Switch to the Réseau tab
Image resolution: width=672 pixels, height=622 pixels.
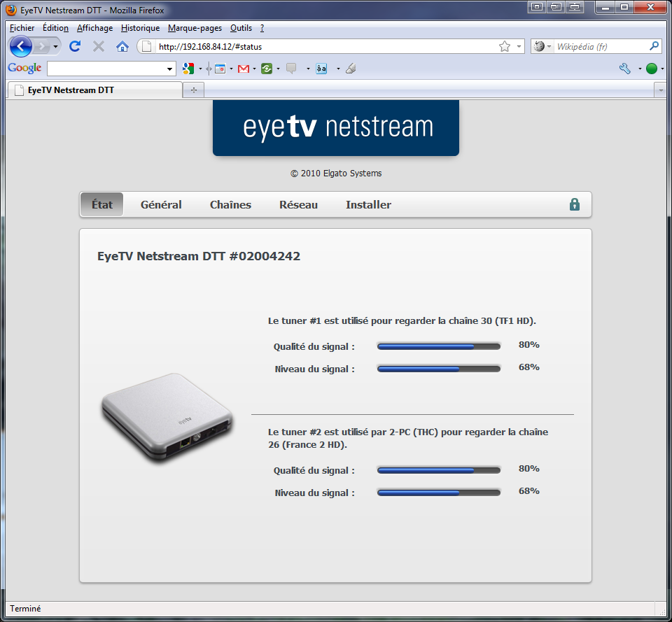click(x=298, y=204)
